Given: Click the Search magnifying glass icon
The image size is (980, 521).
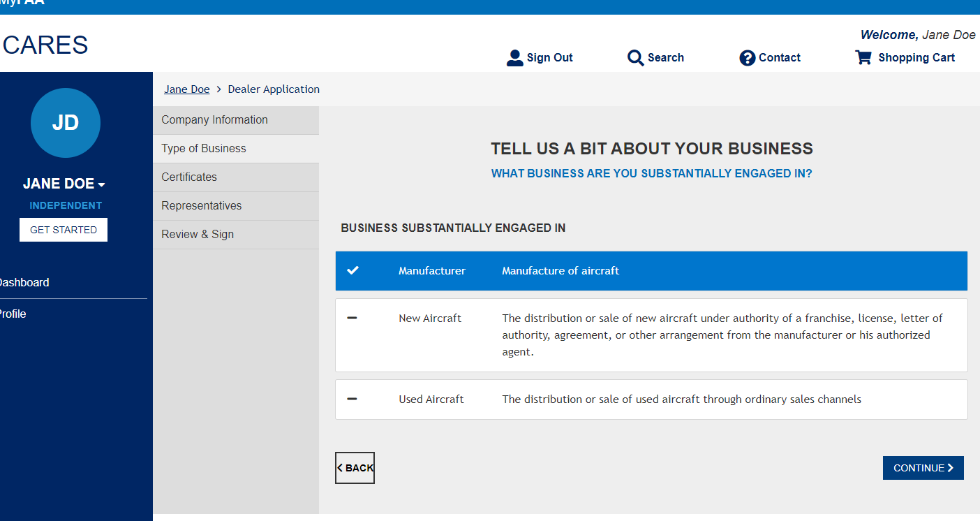Looking at the screenshot, I should [x=635, y=58].
